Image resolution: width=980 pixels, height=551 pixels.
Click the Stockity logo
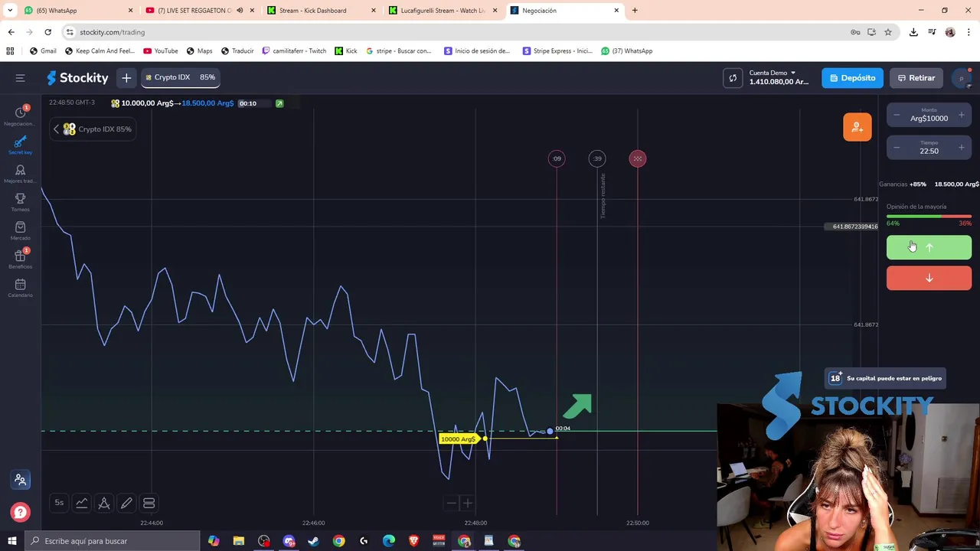[77, 78]
